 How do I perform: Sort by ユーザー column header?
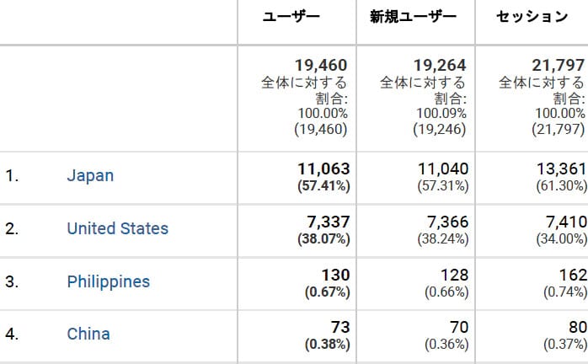(x=291, y=17)
